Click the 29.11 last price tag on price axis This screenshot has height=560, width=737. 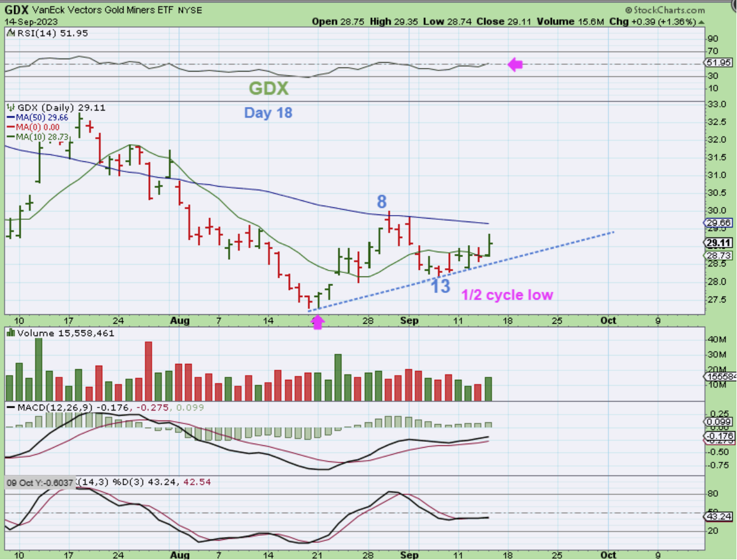click(719, 243)
